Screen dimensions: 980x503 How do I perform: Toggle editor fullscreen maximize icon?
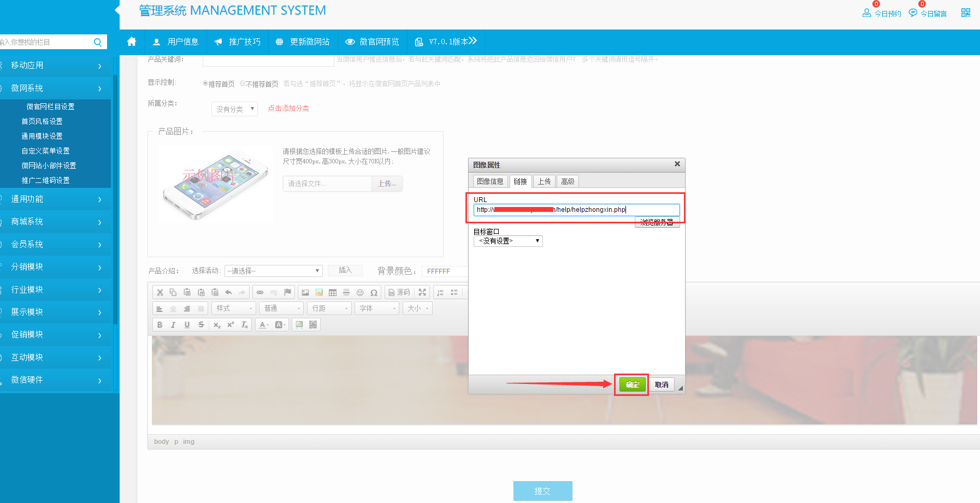point(422,293)
